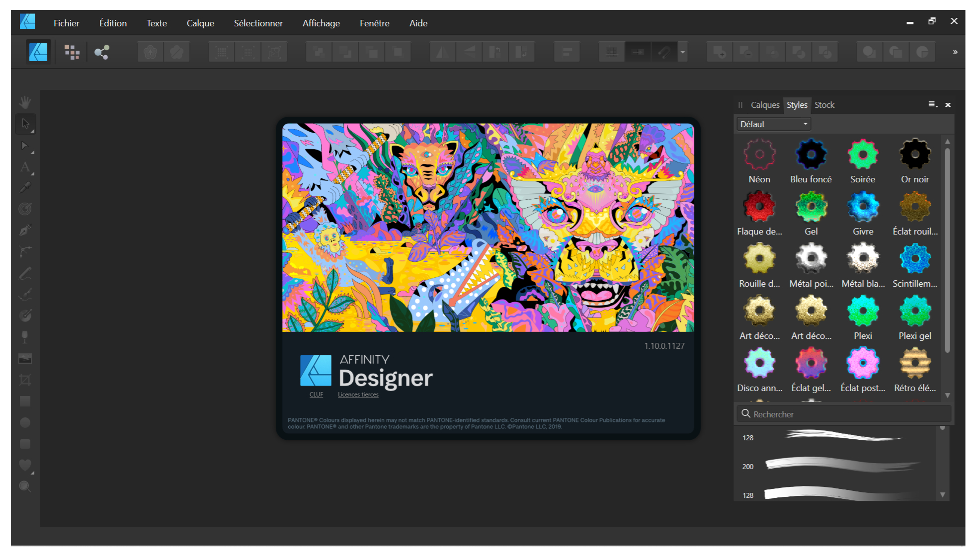The width and height of the screenshot is (980, 555).
Task: Switch to Pixel Persona
Action: (72, 52)
